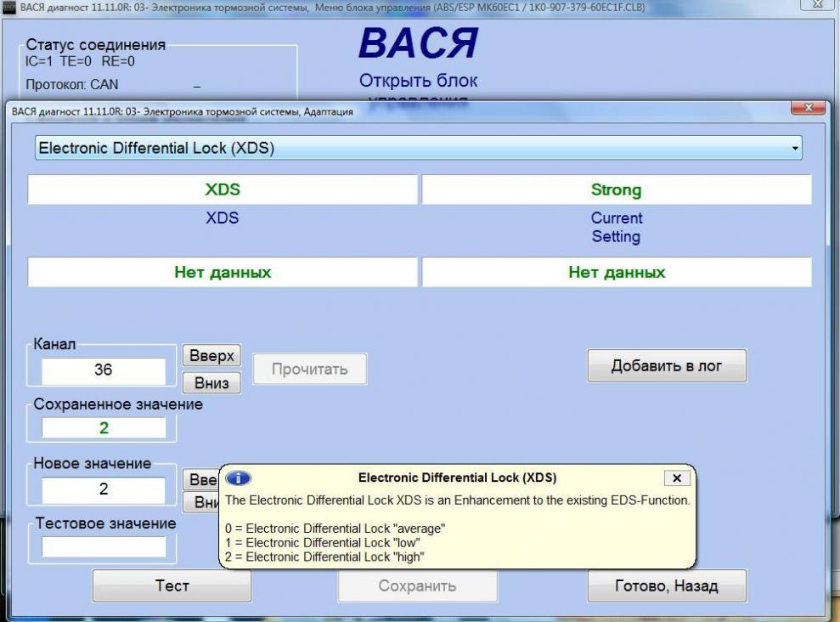Click the Добавить в лог button
Image resolution: width=840 pixels, height=622 pixels.
click(667, 366)
